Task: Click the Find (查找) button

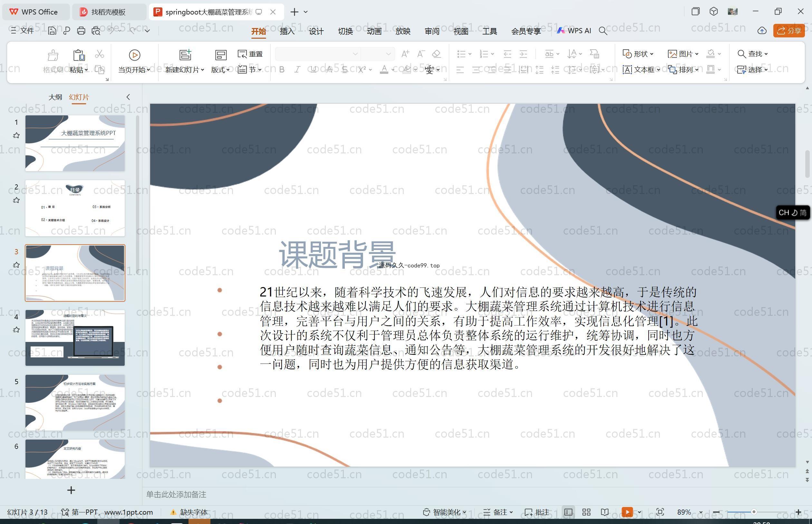Action: [x=752, y=54]
